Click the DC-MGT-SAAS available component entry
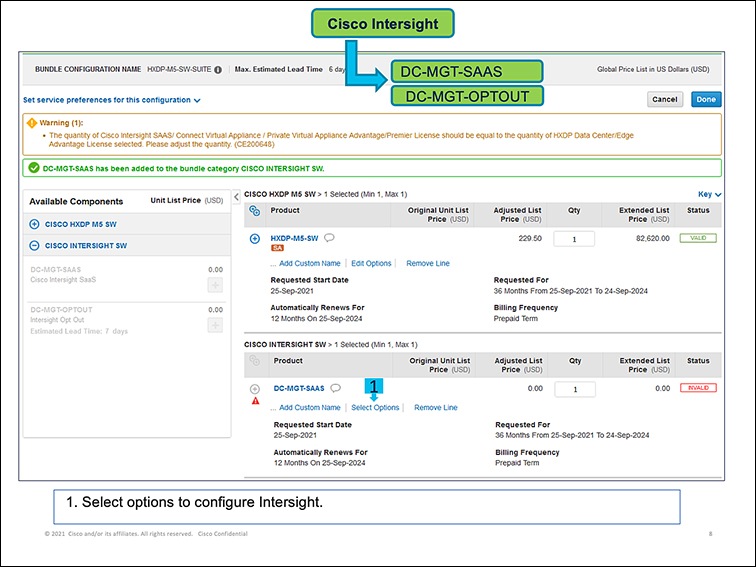 (x=126, y=280)
